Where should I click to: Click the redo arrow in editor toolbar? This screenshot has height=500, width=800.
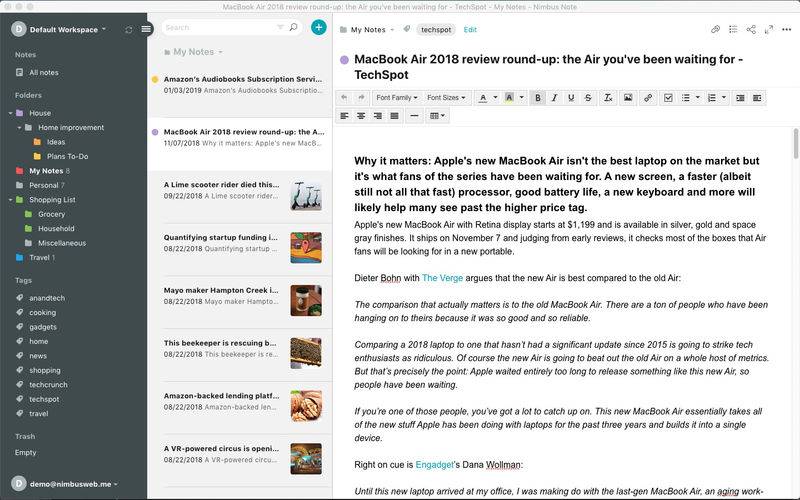click(x=361, y=97)
